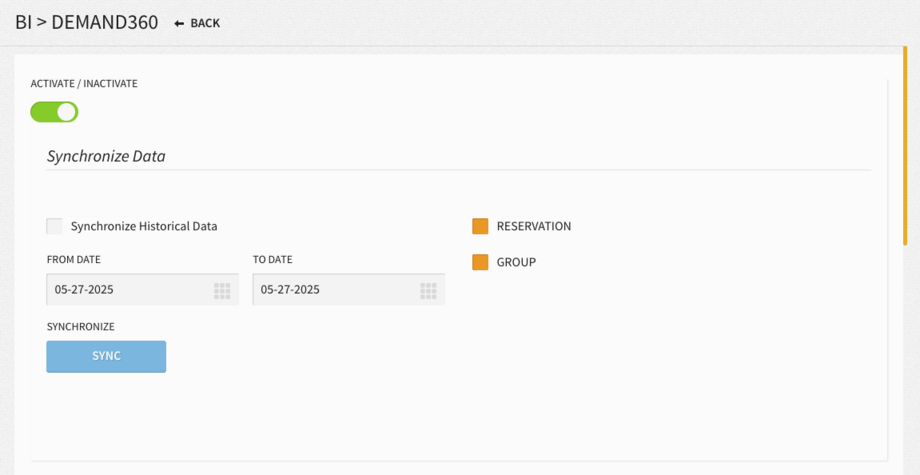Image resolution: width=920 pixels, height=475 pixels.
Task: Open the FROM DATE calendar icon
Action: (x=222, y=290)
